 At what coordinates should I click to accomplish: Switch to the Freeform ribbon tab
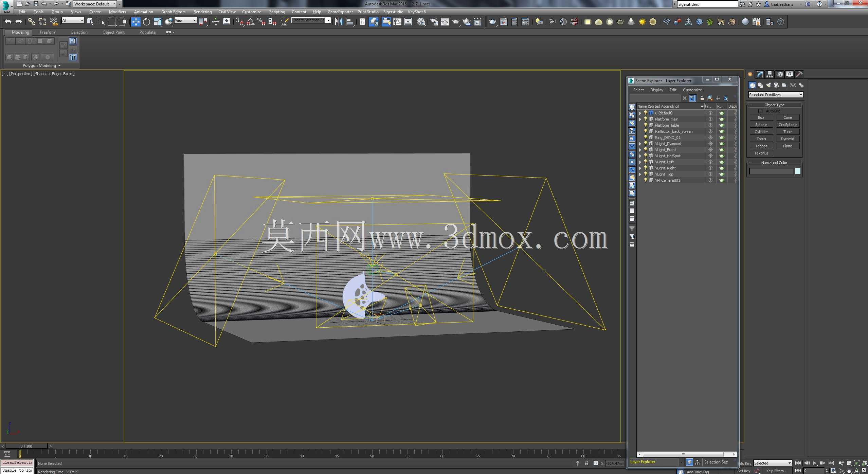(x=48, y=32)
